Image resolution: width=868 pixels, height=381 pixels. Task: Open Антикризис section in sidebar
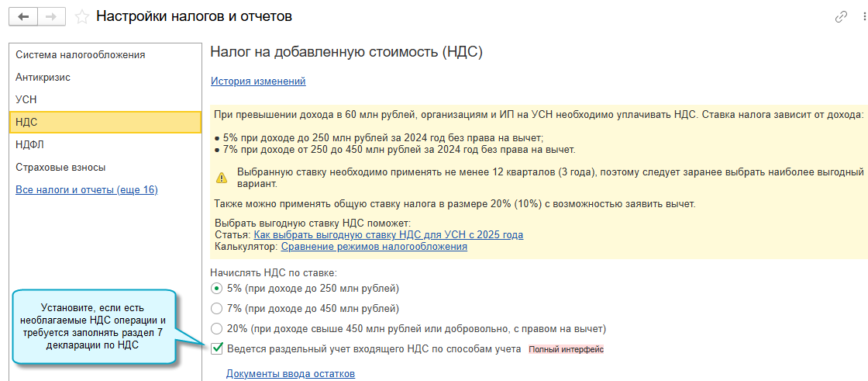(x=43, y=78)
